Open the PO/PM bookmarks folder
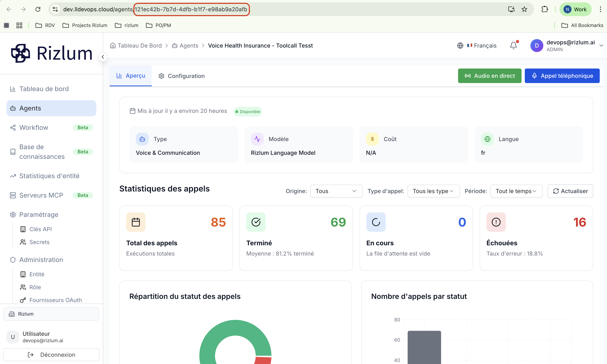 [x=158, y=25]
